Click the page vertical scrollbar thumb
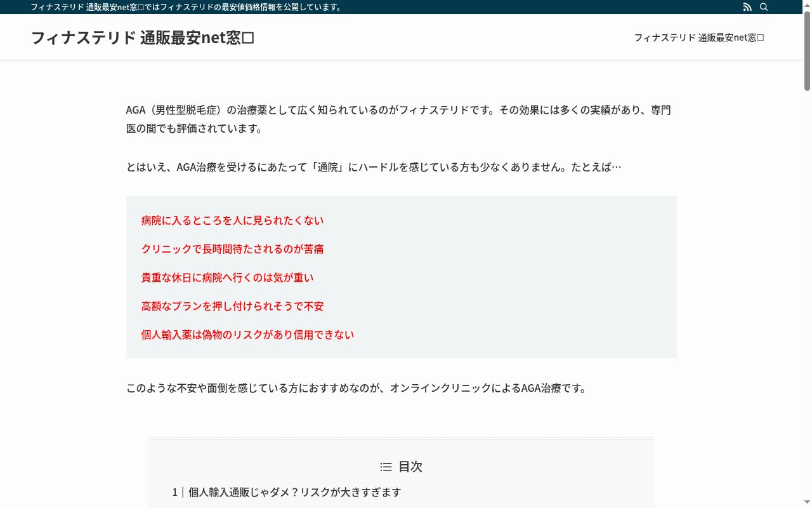The image size is (812, 508). pyautogui.click(x=807, y=51)
